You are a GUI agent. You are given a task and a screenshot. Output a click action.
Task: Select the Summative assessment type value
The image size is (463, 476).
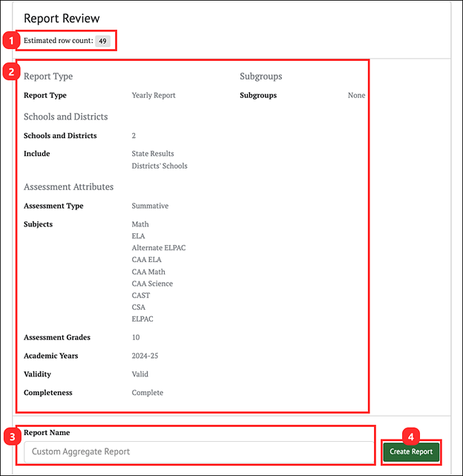[x=150, y=206]
